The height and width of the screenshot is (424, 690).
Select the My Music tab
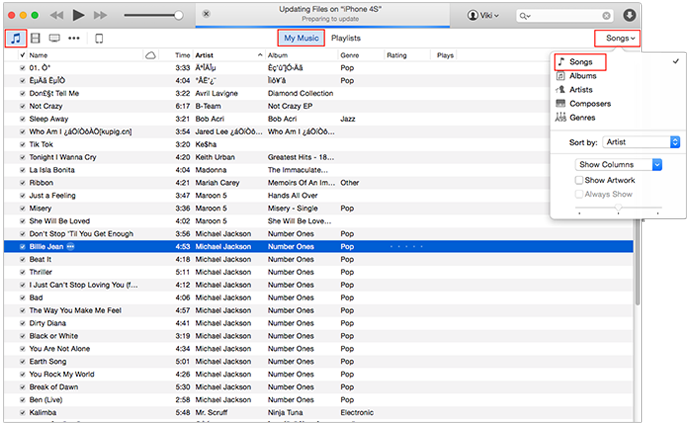(x=301, y=38)
